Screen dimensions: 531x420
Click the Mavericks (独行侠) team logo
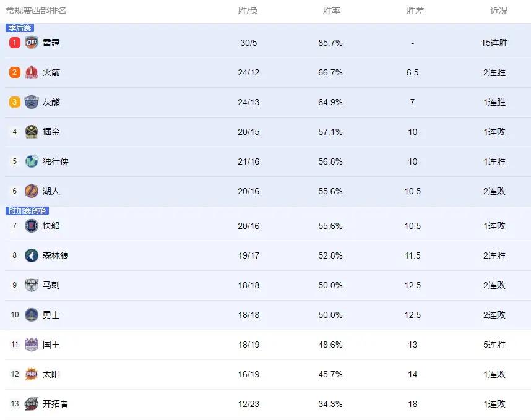coord(31,161)
